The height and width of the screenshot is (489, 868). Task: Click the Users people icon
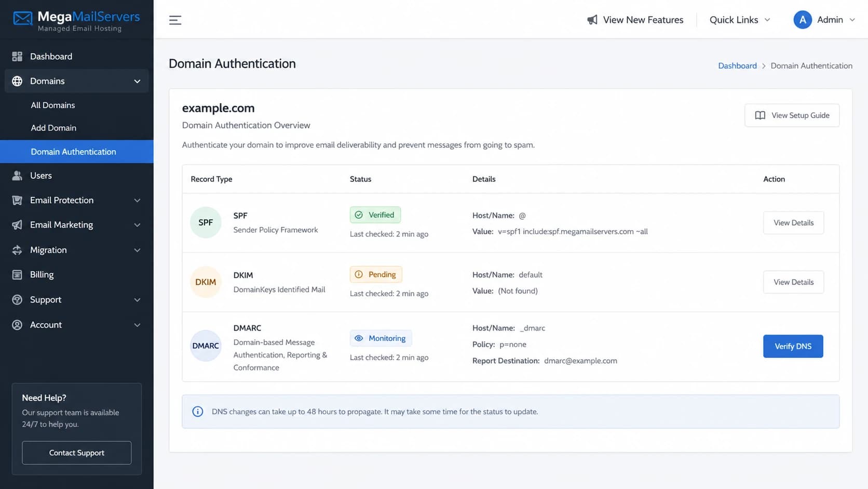17,176
